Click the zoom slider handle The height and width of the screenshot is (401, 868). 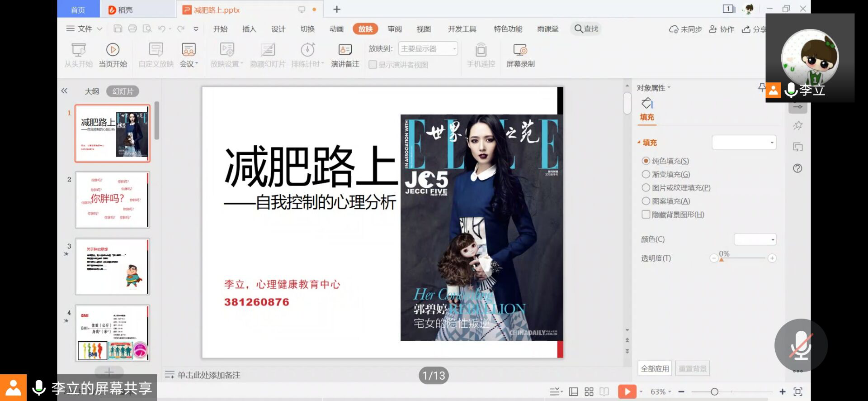point(714,391)
